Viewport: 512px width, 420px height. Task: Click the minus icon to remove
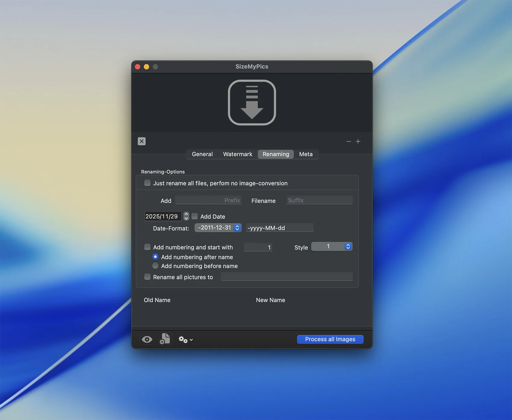point(348,141)
